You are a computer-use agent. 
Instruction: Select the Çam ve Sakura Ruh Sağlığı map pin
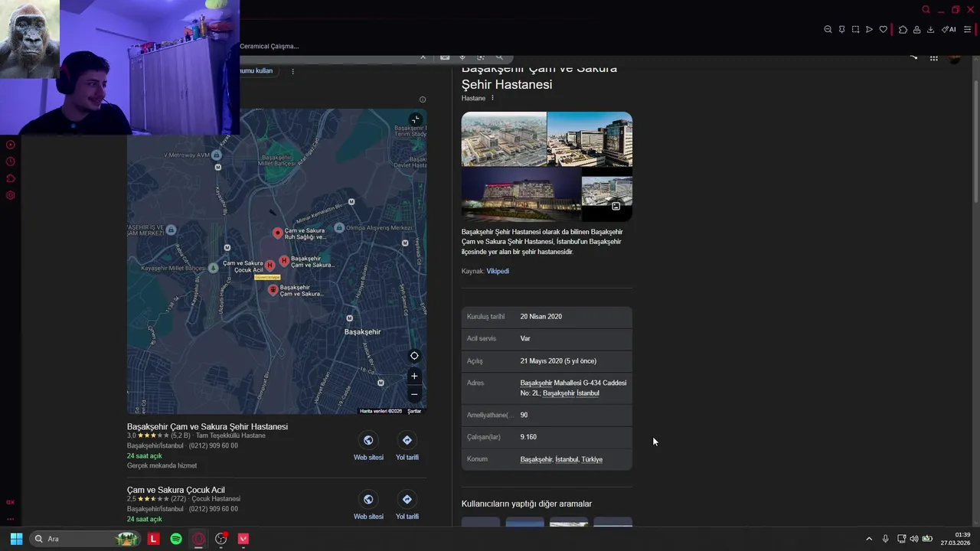tap(278, 233)
